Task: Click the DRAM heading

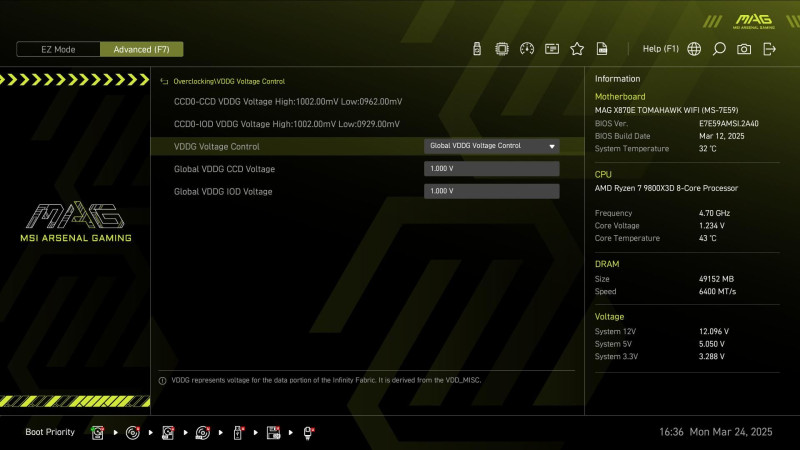Action: point(607,264)
